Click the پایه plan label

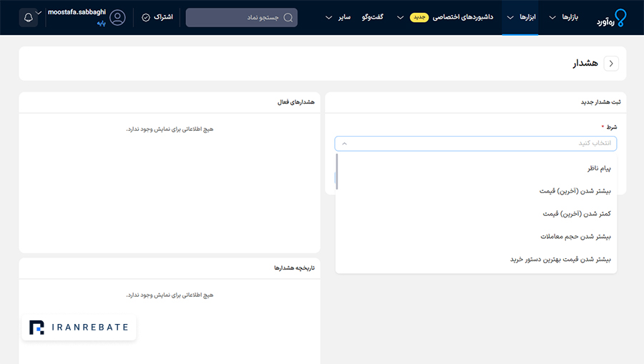[101, 24]
